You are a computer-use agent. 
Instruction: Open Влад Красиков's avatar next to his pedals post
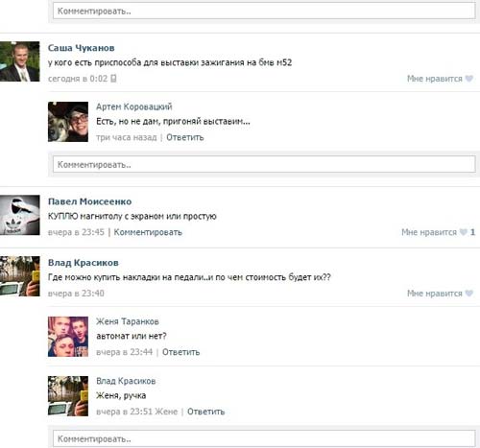20,276
